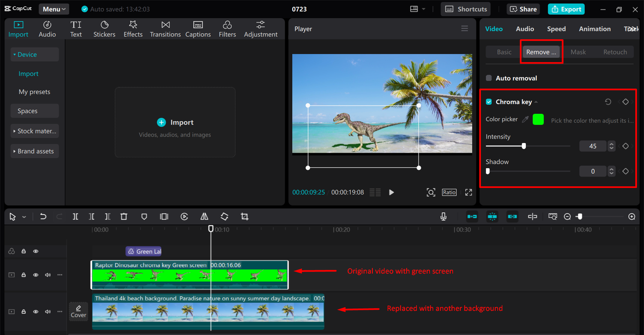
Task: Open the Ratio selector in player
Action: 449,192
